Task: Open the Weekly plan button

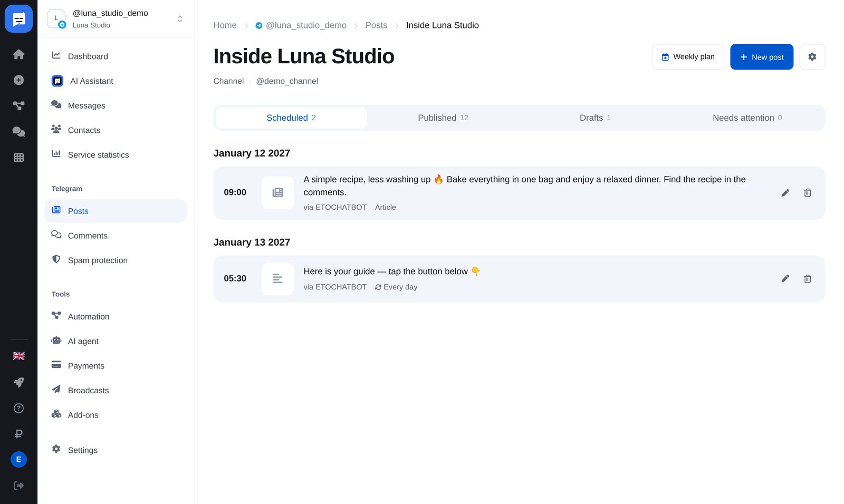Action: [x=688, y=57]
